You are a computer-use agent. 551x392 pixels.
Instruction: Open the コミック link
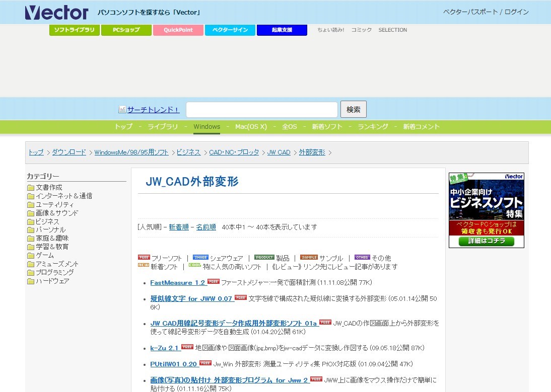pyautogui.click(x=361, y=30)
